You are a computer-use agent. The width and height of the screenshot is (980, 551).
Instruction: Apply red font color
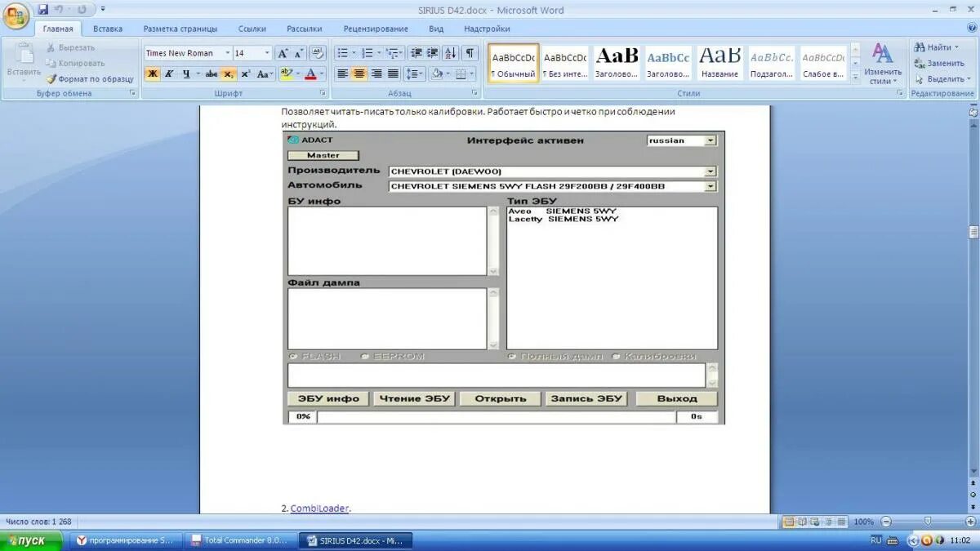pos(310,73)
